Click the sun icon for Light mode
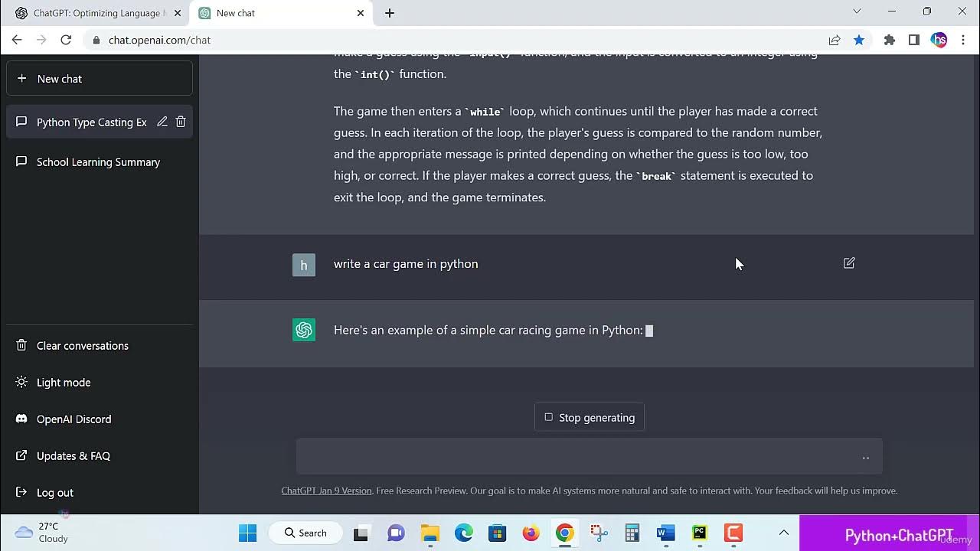 [x=21, y=382]
